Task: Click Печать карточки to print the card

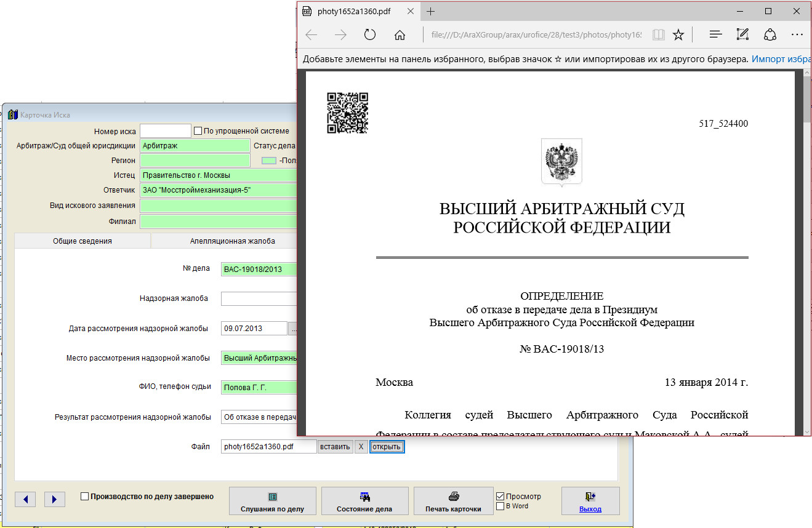Action: pyautogui.click(x=454, y=501)
